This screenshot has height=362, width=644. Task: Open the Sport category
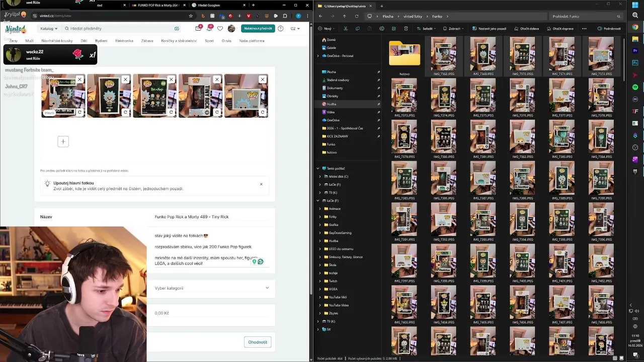[x=209, y=41]
